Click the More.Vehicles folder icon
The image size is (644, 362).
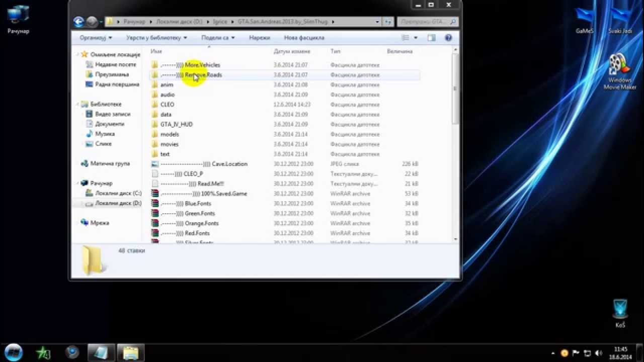[x=155, y=65]
